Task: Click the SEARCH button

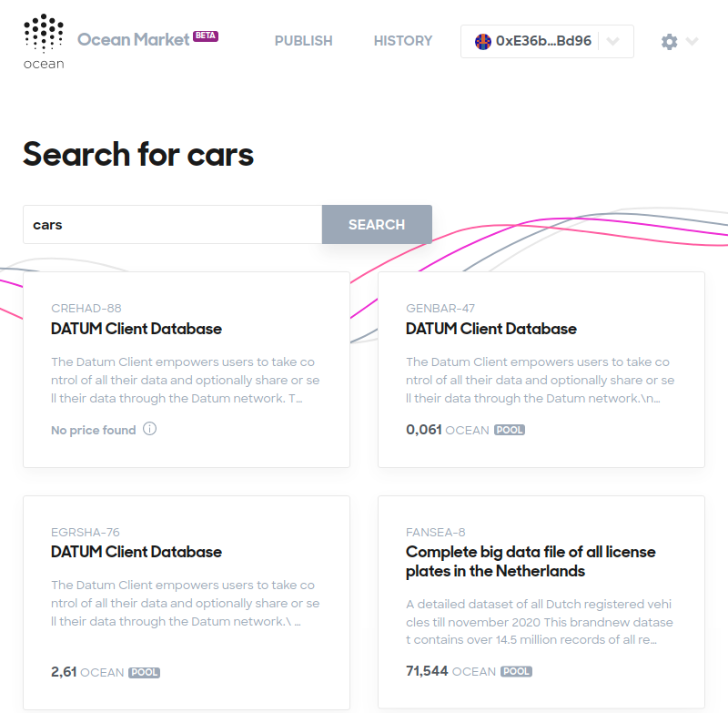Action: (377, 224)
